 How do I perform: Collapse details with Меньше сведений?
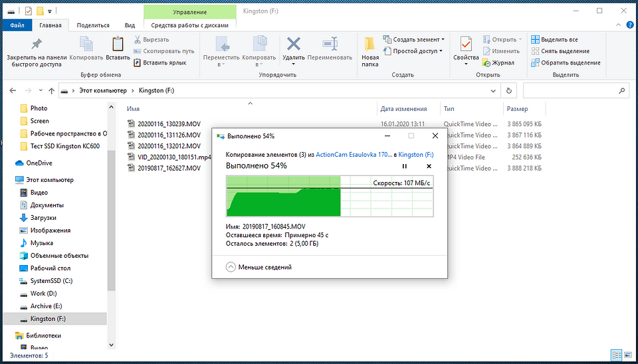tap(259, 267)
